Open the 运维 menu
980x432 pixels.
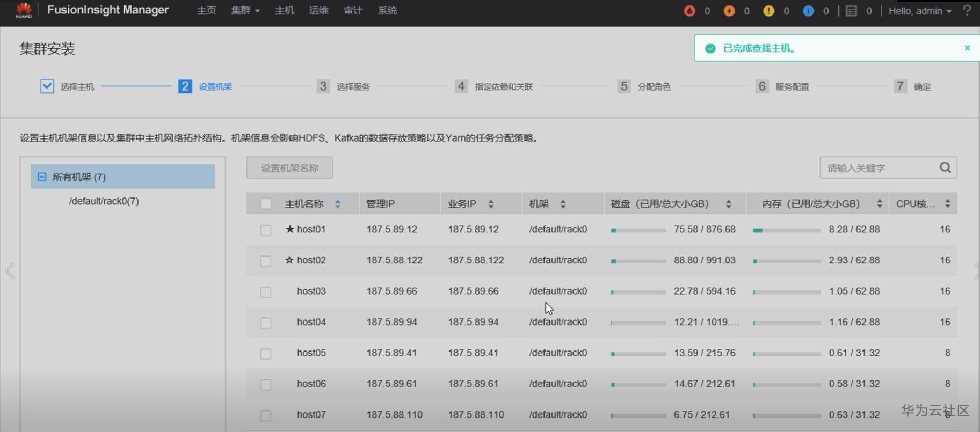[x=318, y=11]
